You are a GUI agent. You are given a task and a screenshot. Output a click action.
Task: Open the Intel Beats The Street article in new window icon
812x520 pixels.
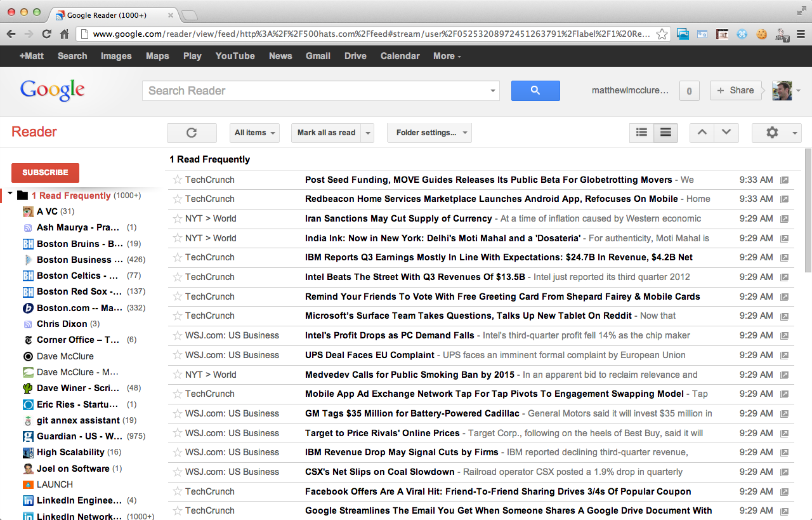[784, 277]
